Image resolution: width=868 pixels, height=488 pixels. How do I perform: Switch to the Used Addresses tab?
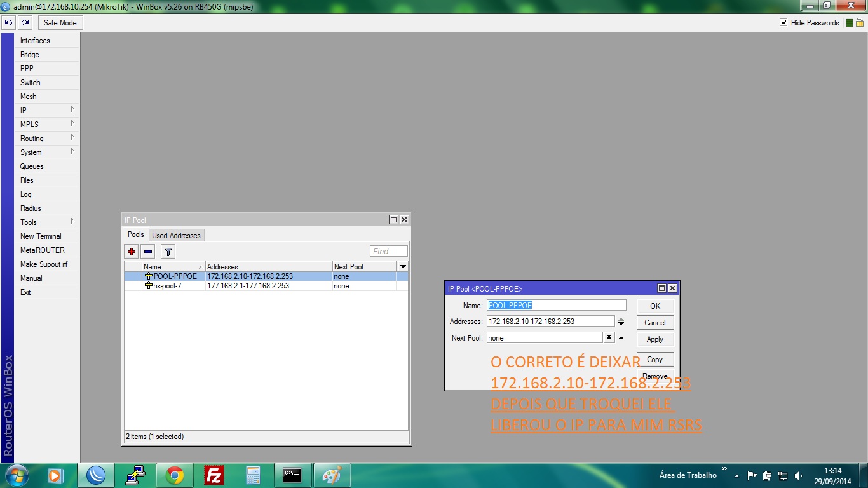(x=176, y=236)
